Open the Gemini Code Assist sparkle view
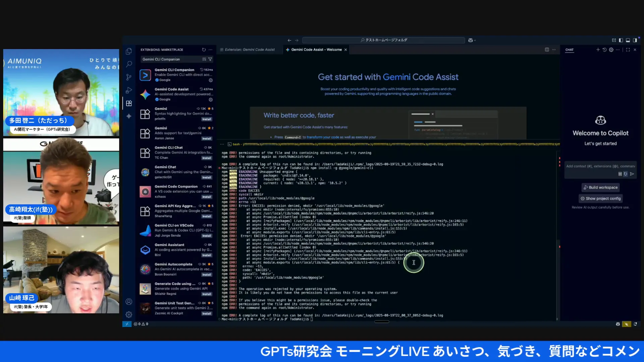Screen dimensions: 644x362 (x=129, y=116)
